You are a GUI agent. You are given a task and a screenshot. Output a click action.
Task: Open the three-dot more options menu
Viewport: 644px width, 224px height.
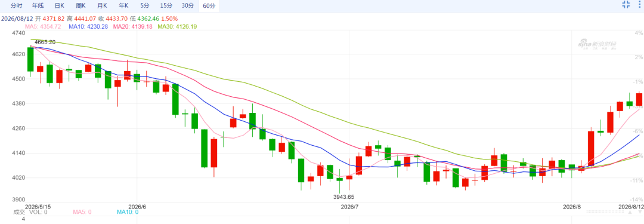(x=640, y=5)
